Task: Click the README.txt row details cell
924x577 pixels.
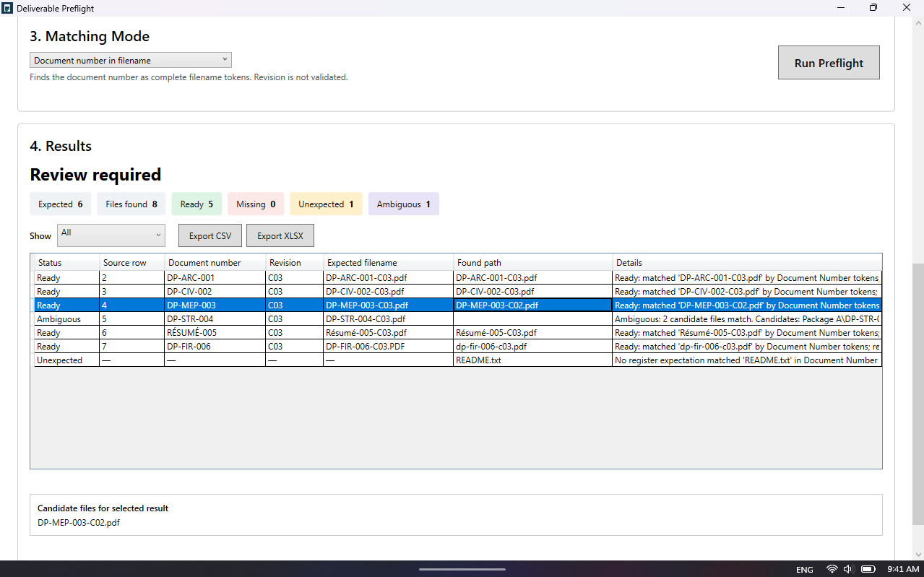Action: tap(747, 360)
